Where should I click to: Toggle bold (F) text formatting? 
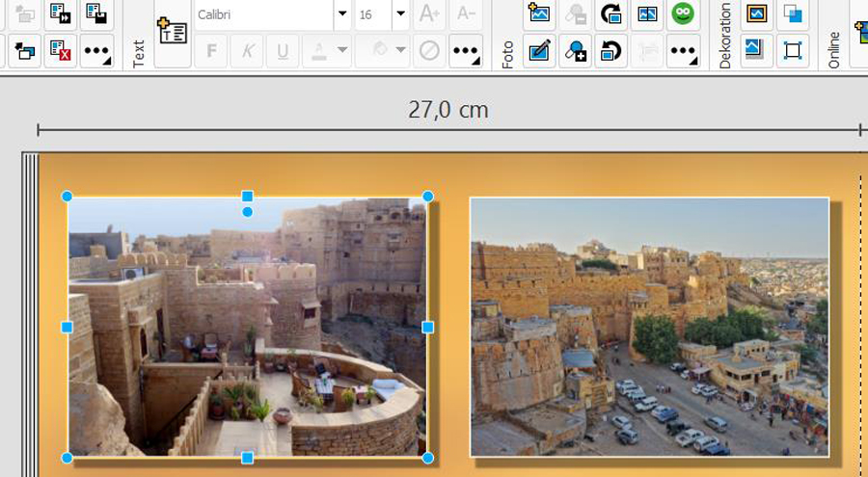(210, 50)
